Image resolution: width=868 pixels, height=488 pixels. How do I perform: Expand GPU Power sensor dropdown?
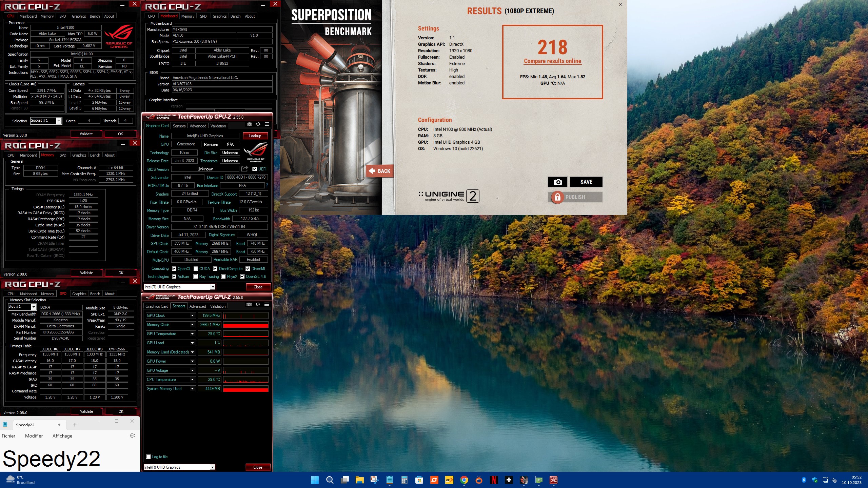[x=192, y=361]
